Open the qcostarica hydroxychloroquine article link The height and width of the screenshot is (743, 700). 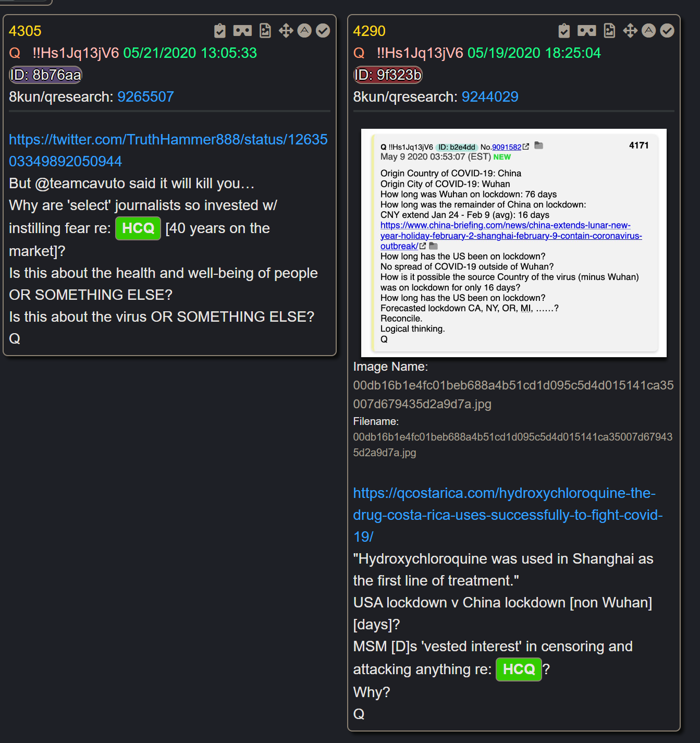tap(508, 515)
